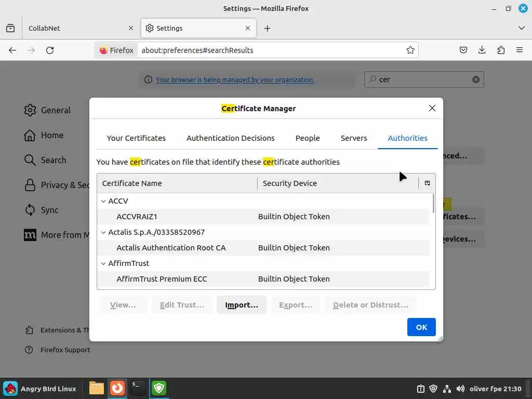This screenshot has height=399, width=532.
Task: Open the terminal from taskbar
Action: [x=138, y=388]
